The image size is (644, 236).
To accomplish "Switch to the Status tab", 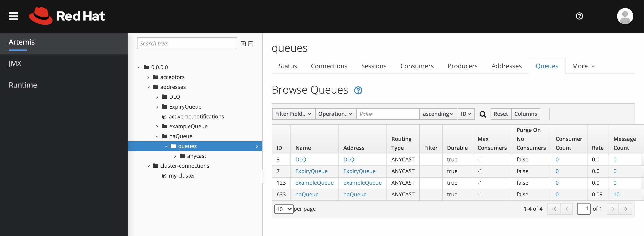I will point(288,66).
